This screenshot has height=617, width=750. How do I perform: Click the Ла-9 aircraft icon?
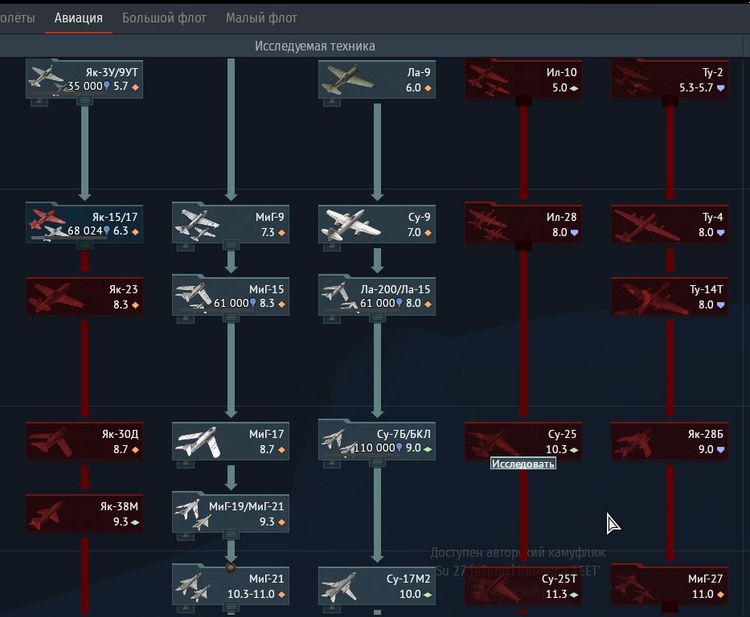point(349,78)
